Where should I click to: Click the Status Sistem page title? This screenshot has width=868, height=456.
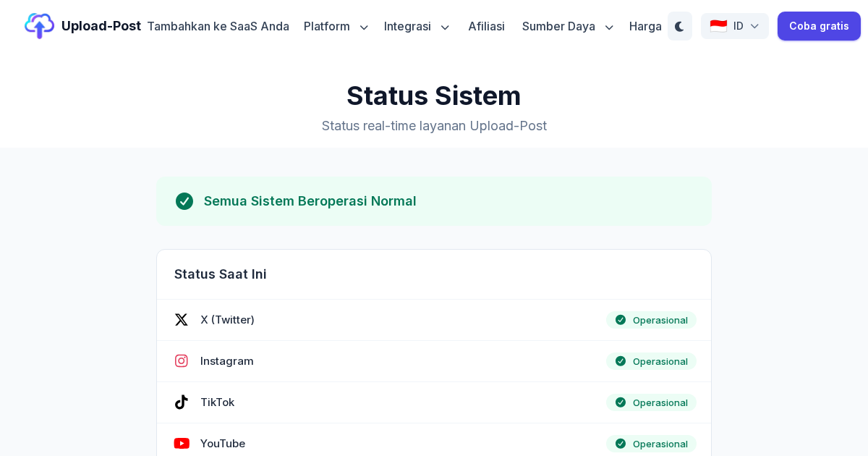point(434,96)
